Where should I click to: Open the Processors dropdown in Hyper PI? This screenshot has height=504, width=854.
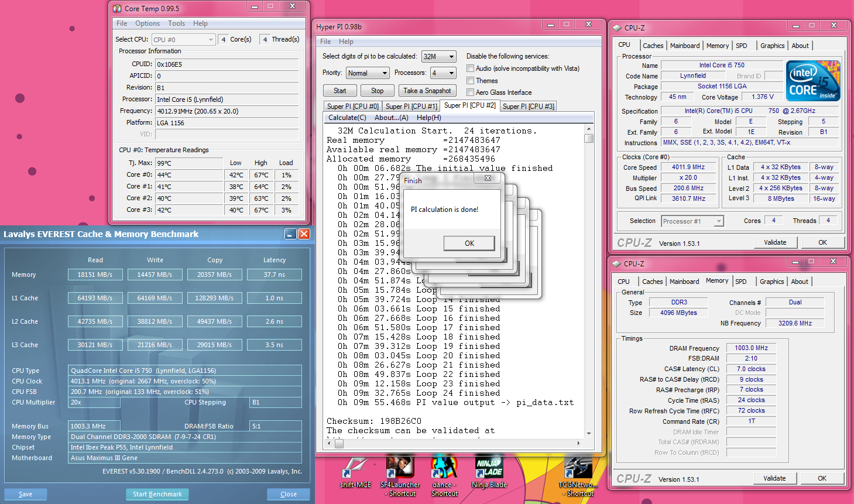(443, 73)
